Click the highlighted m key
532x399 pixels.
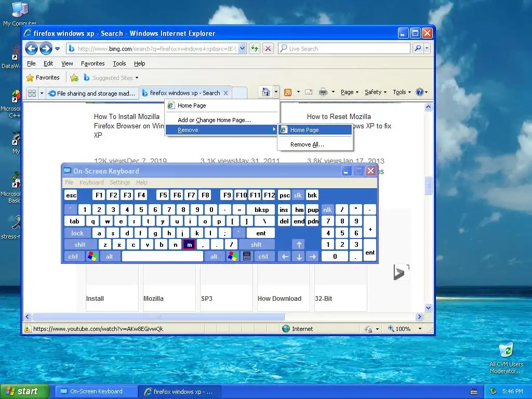(x=189, y=245)
